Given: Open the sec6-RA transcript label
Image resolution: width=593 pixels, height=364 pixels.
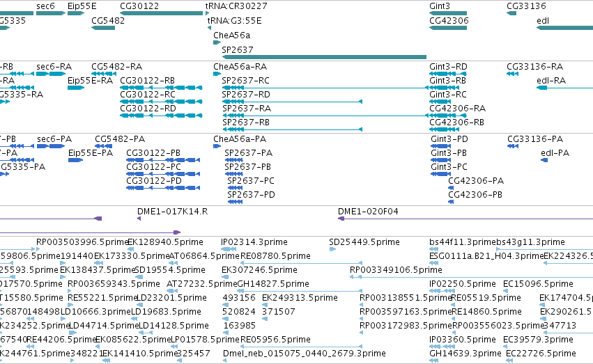Looking at the screenshot, I should pyautogui.click(x=54, y=66).
